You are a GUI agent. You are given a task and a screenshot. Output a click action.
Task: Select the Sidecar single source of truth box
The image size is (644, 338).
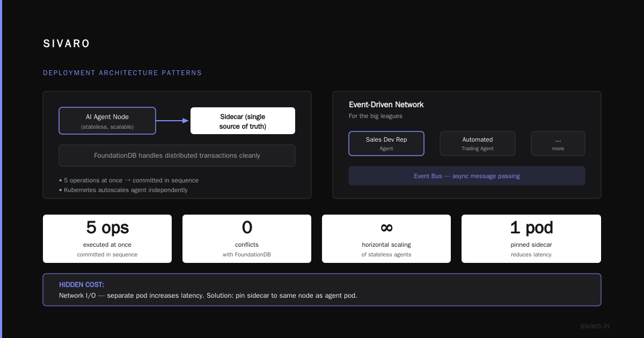pos(243,121)
